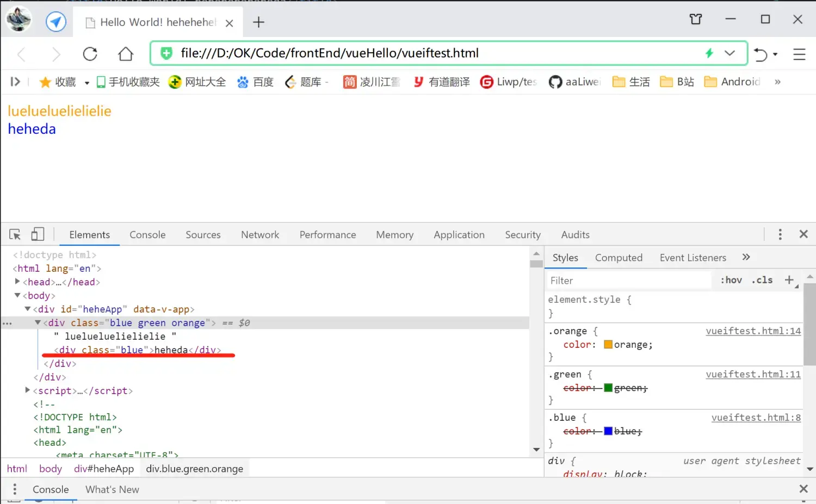Switch to the Application tab
Viewport: 816px width, 504px height.
point(459,235)
